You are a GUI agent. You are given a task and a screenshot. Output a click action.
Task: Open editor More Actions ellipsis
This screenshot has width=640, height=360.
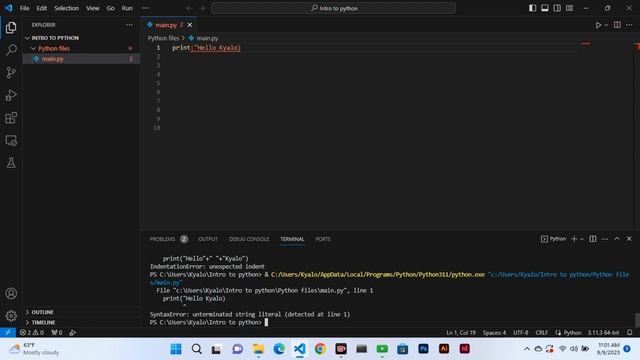coord(629,25)
